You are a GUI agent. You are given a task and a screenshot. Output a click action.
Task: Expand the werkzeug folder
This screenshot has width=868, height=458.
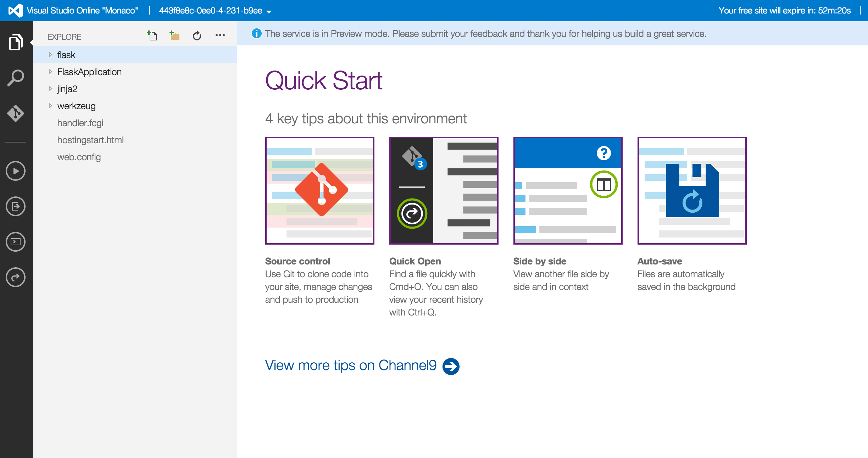[50, 106]
